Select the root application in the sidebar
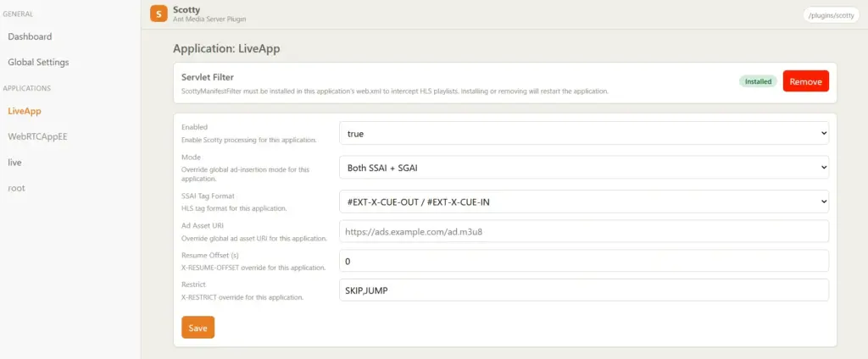This screenshot has width=868, height=359. (x=17, y=188)
